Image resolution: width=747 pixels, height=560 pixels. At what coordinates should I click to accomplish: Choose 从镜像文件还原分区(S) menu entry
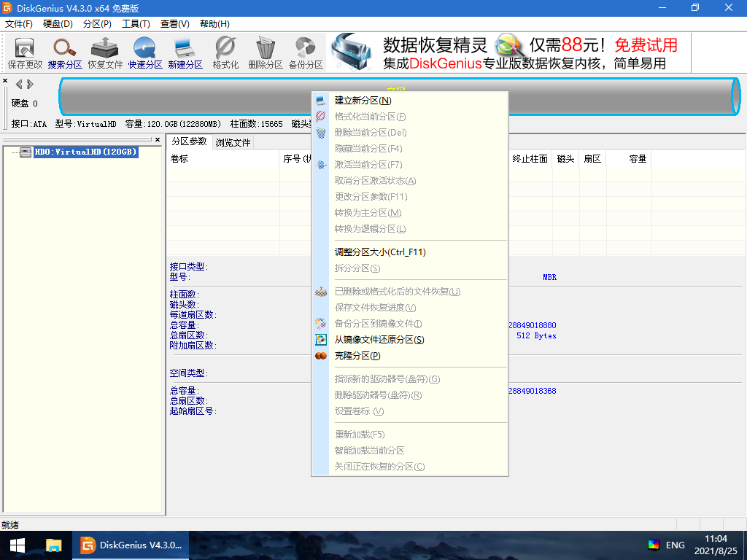(410, 340)
